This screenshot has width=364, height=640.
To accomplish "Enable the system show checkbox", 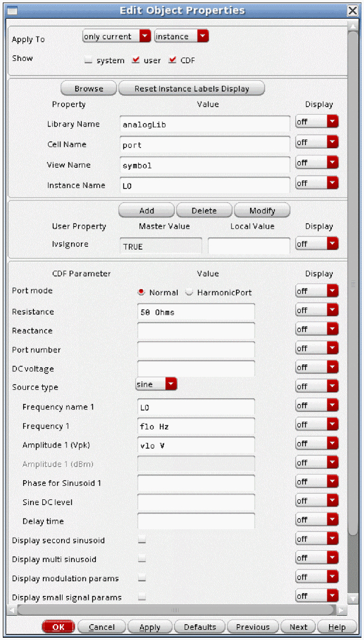I will (88, 60).
